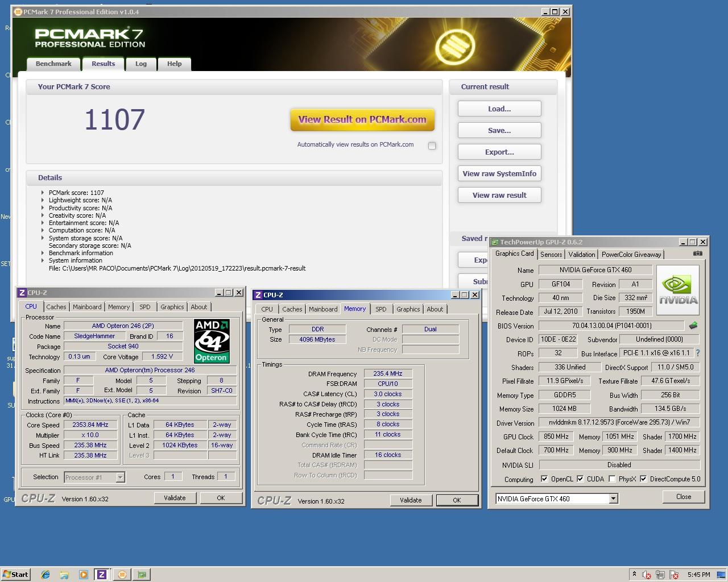This screenshot has width=728, height=582.
Task: Click the Bus Interface question mark help icon
Action: tap(697, 353)
